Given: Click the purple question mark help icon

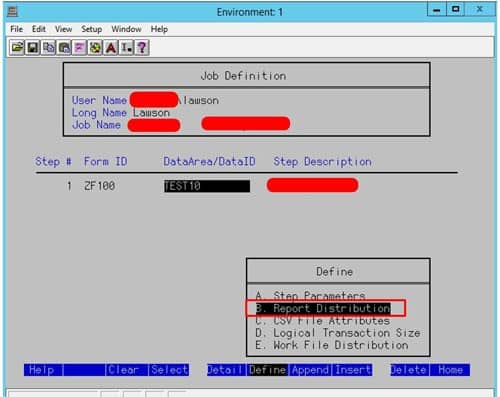Looking at the screenshot, I should click(142, 48).
